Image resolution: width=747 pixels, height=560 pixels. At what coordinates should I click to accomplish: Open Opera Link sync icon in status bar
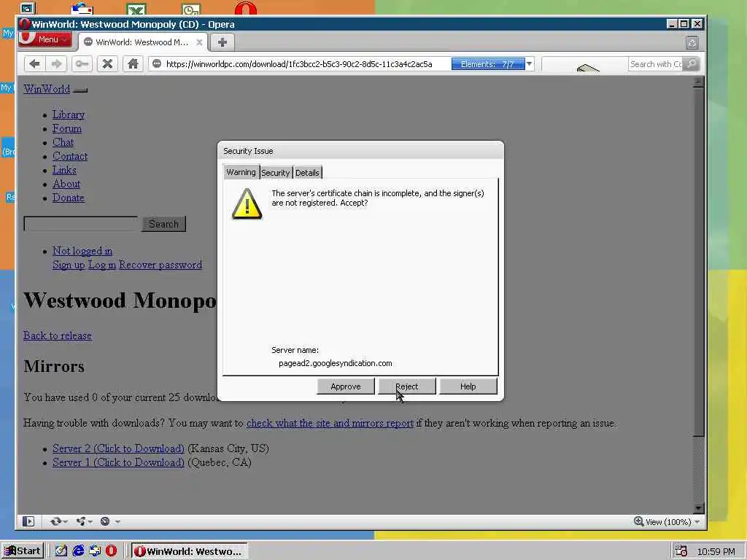(55, 521)
